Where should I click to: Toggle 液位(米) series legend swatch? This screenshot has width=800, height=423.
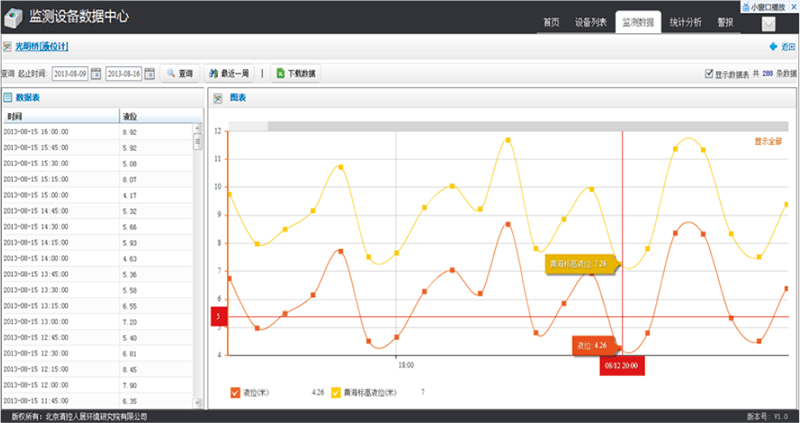pos(235,392)
